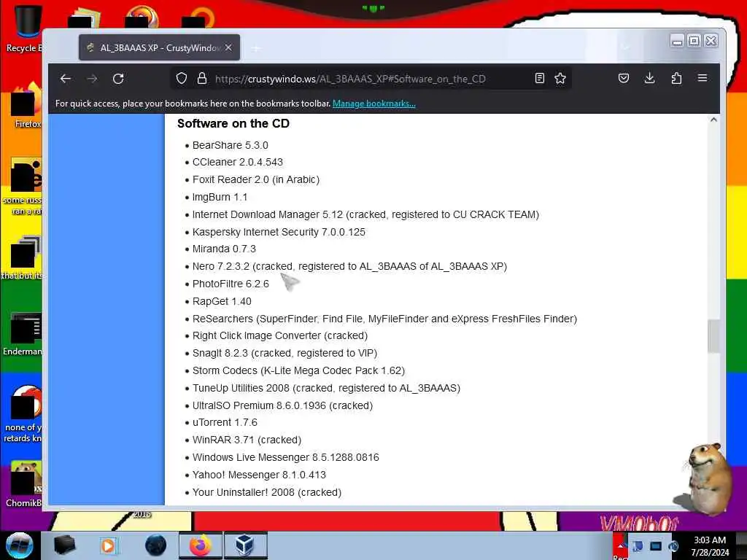Screen dimensions: 747x560
Task: Save page to Pocket
Action: pos(624,78)
